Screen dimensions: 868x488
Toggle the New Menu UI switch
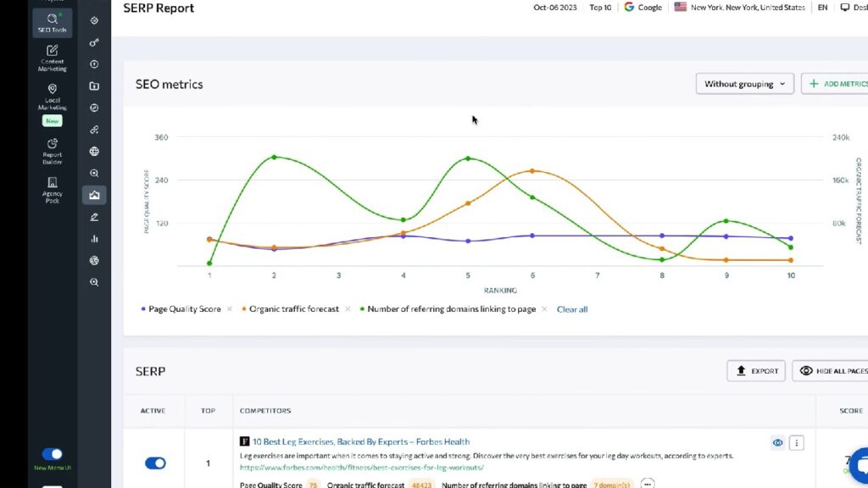point(52,454)
